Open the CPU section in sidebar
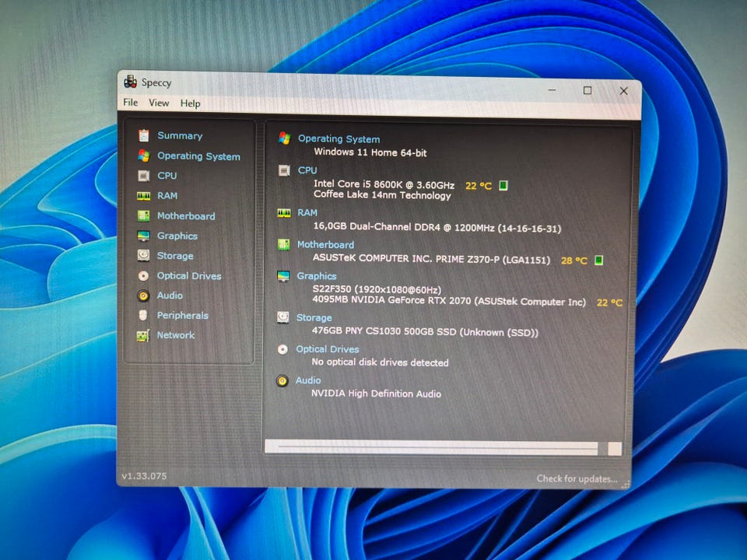 click(167, 176)
